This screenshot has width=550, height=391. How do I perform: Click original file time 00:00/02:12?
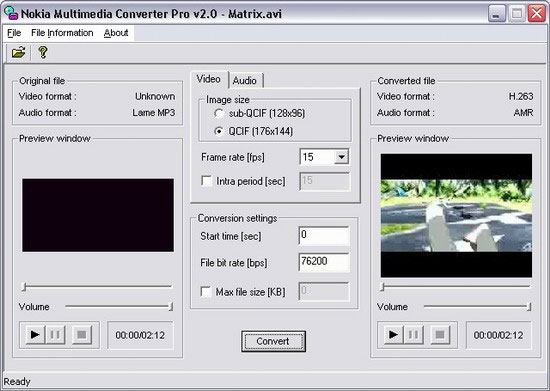coord(140,335)
